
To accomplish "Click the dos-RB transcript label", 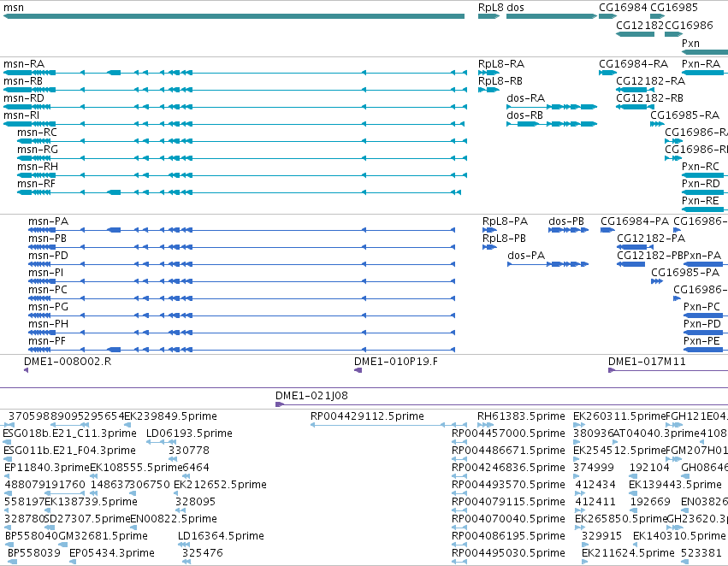I will click(524, 115).
